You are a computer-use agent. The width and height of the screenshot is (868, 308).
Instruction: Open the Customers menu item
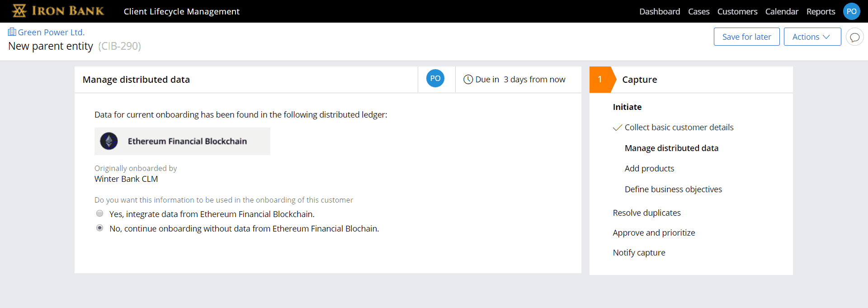coord(737,11)
